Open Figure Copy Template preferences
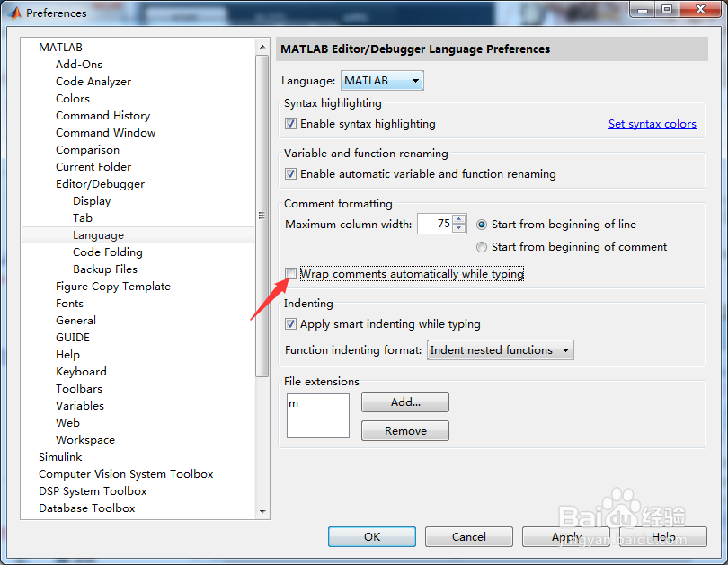Screen dimensions: 728x565 [x=113, y=287]
